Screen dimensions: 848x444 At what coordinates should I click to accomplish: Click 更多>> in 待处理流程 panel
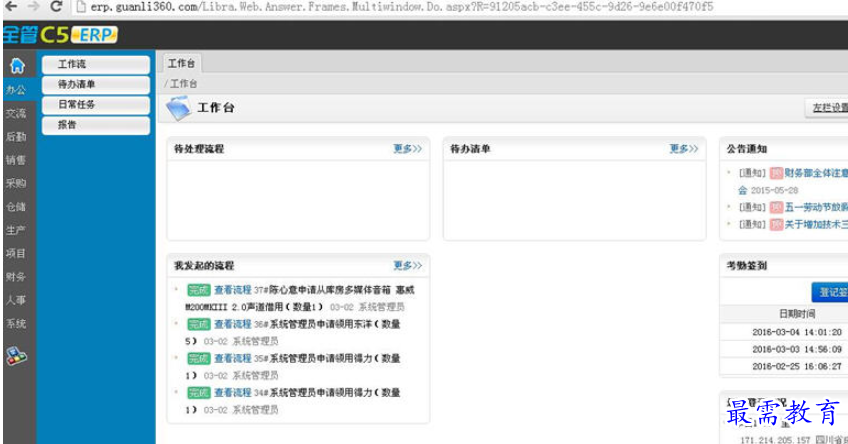[x=407, y=149]
